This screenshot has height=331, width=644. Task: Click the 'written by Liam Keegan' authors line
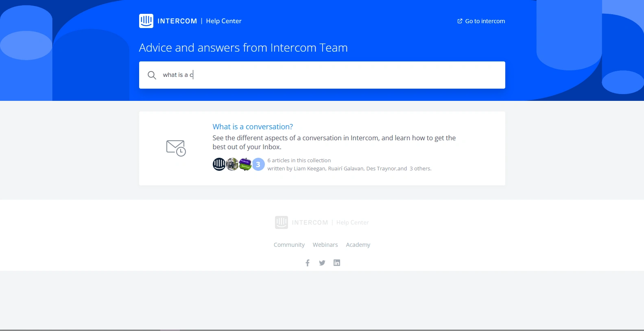point(349,168)
